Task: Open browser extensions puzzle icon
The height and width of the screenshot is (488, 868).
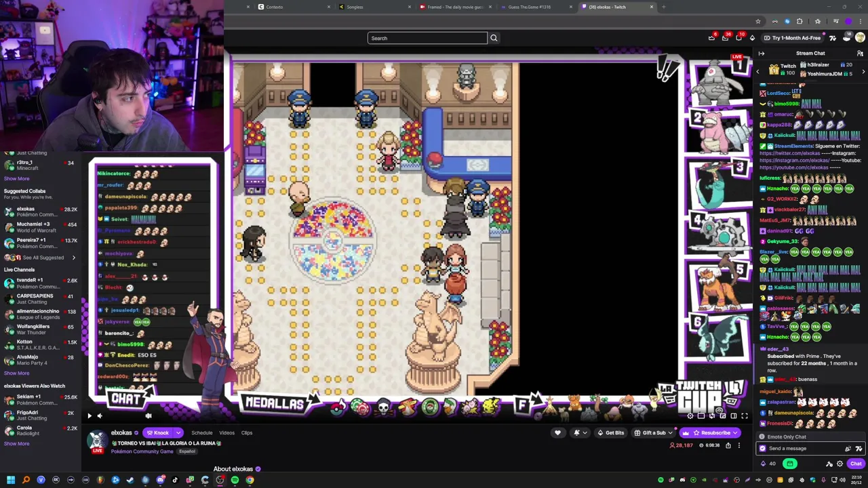Action: click(x=799, y=21)
